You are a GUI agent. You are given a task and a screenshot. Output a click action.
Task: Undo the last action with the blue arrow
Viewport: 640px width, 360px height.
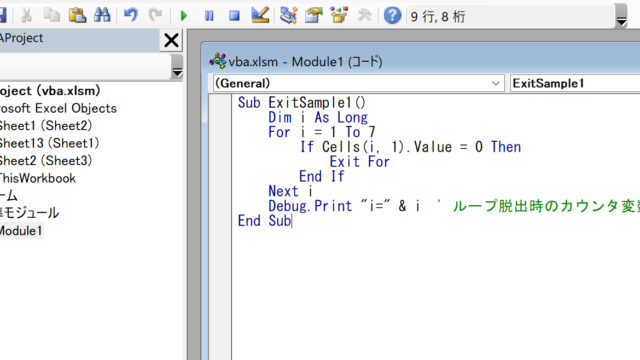coord(131,16)
